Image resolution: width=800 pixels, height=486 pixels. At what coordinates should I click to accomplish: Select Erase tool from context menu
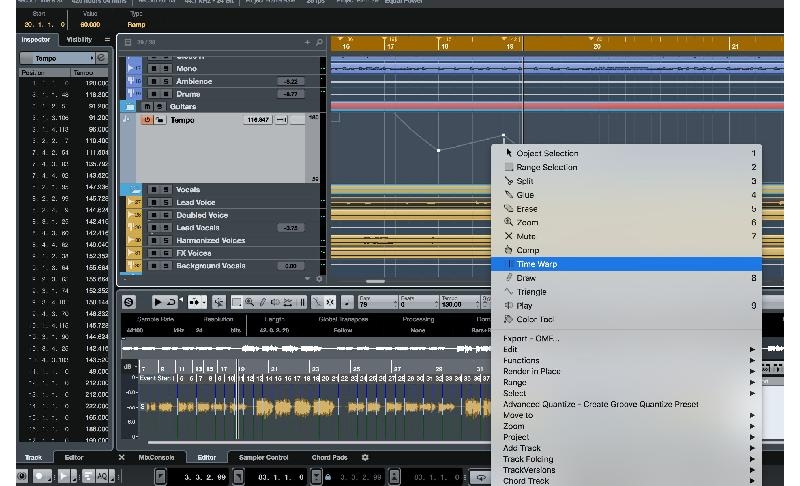click(x=626, y=209)
